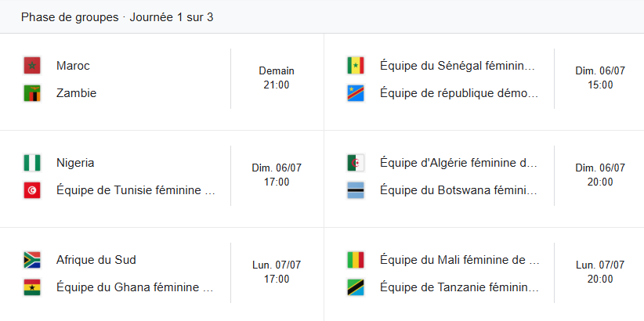
Task: Click the Tunisia flag icon
Action: (32, 190)
